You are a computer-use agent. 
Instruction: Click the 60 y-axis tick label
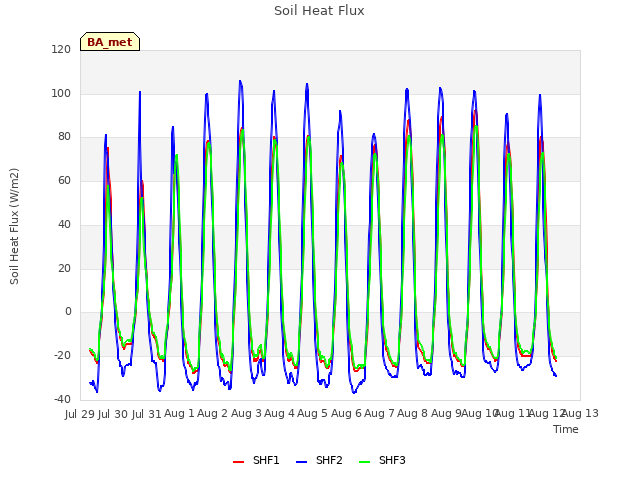coord(64,180)
